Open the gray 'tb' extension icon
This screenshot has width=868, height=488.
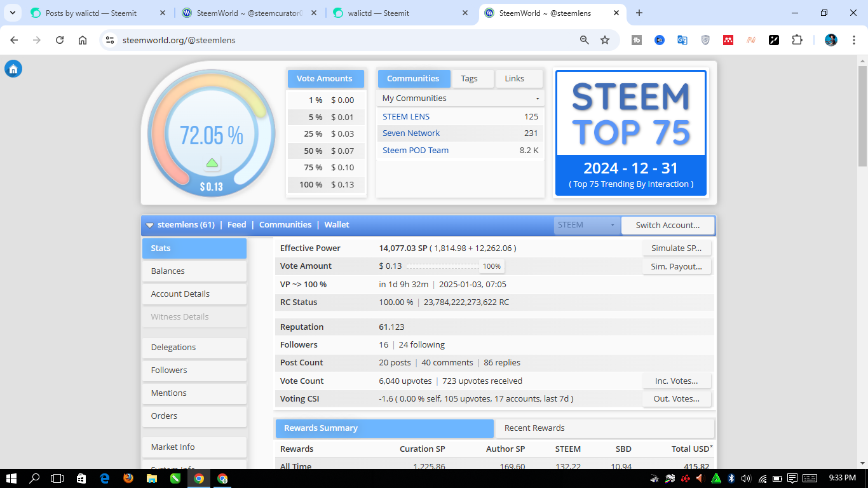coord(637,40)
